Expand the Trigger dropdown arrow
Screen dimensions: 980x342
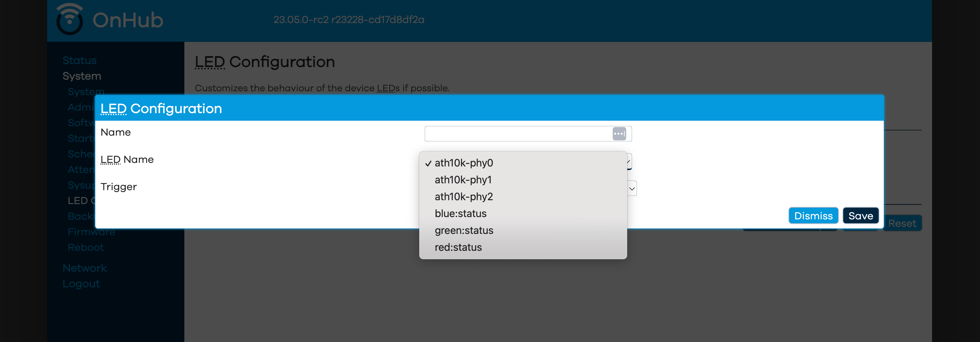click(632, 189)
